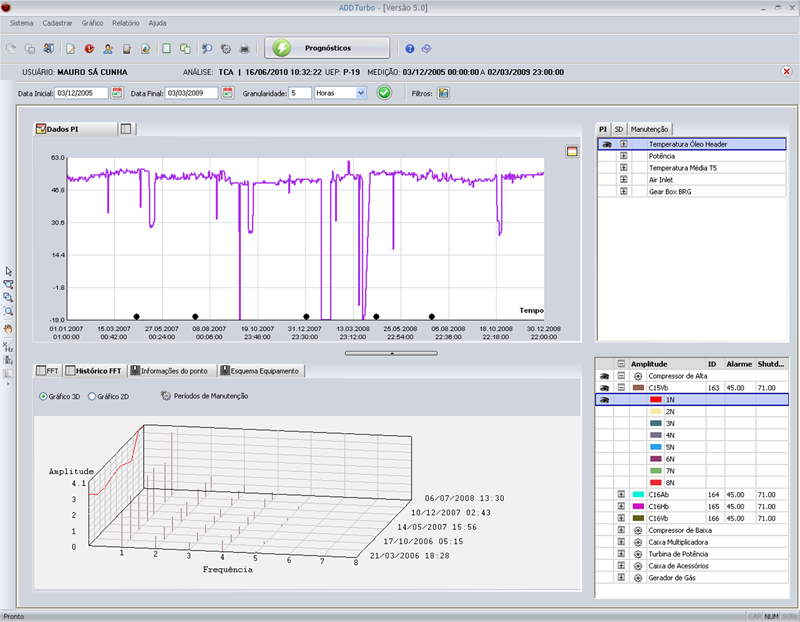Click the Granularidade value field

pyautogui.click(x=300, y=93)
